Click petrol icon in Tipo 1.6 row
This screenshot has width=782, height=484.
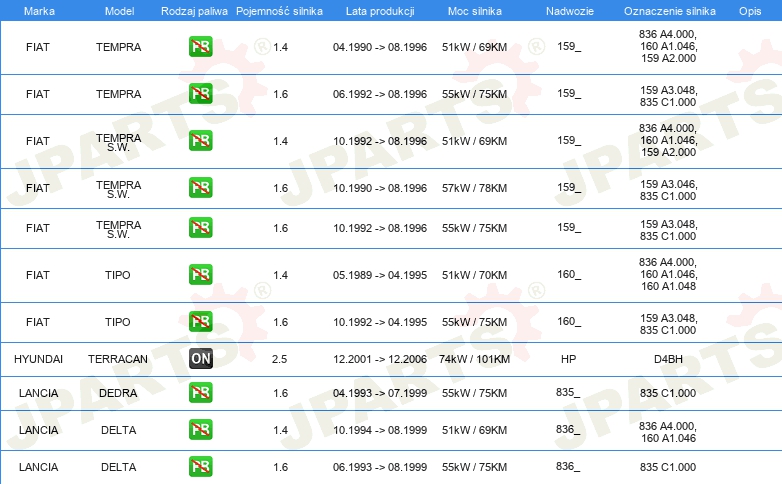click(x=201, y=321)
